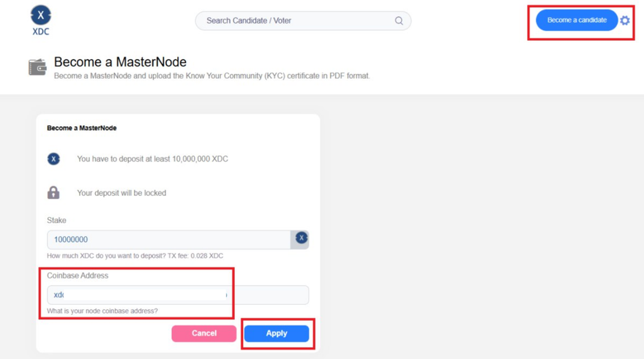Click the "Your deposit will be locked" text
Screen dimensions: 644x359
pyautogui.click(x=121, y=193)
